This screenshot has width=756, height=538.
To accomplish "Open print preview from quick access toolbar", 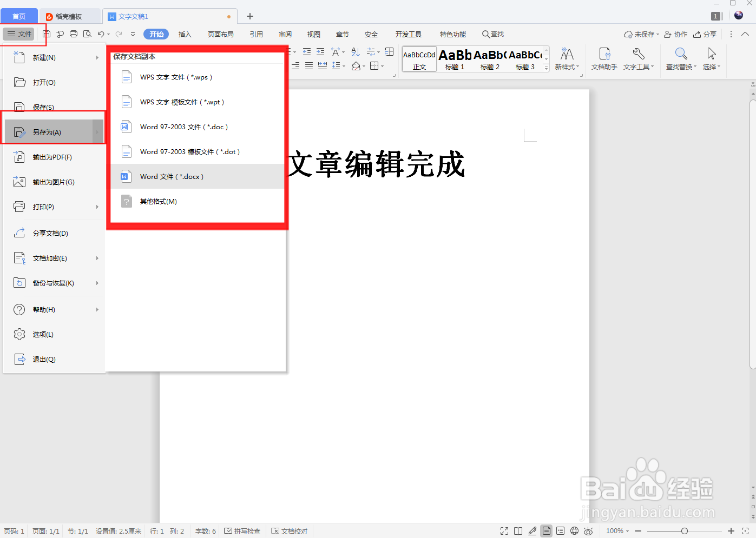I will pyautogui.click(x=87, y=34).
